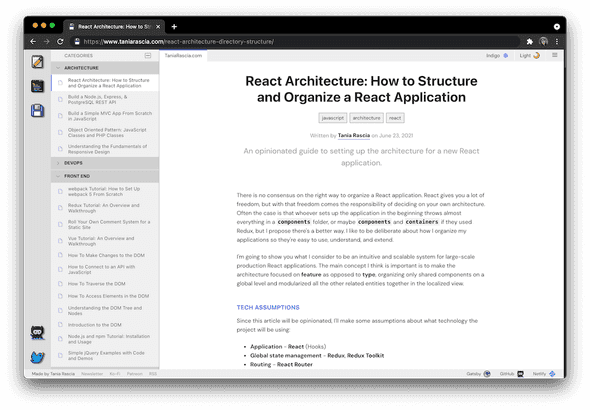Open a new browser tab with plus
Viewport: 590px width, 410px height.
174,27
